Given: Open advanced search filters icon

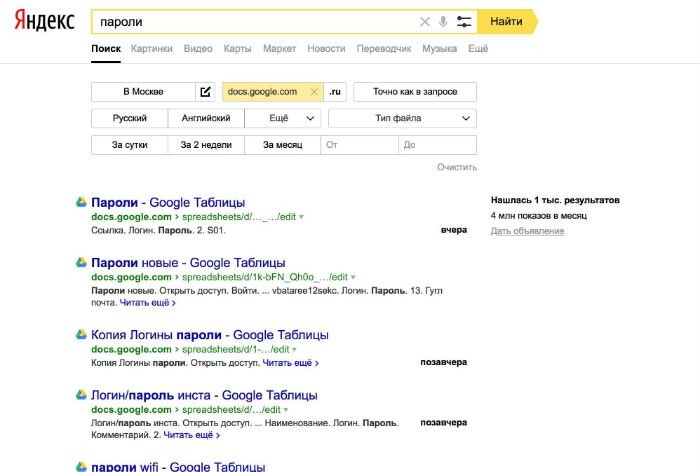Looking at the screenshot, I should [463, 21].
